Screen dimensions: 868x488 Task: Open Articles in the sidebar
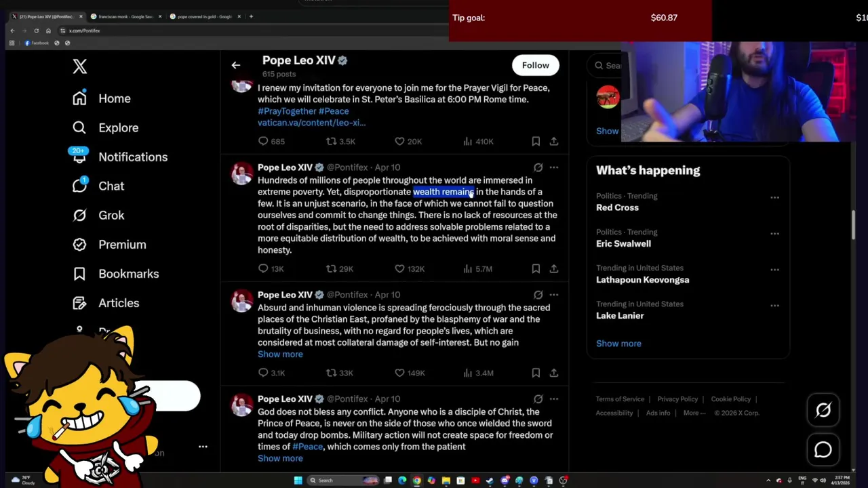(105, 302)
